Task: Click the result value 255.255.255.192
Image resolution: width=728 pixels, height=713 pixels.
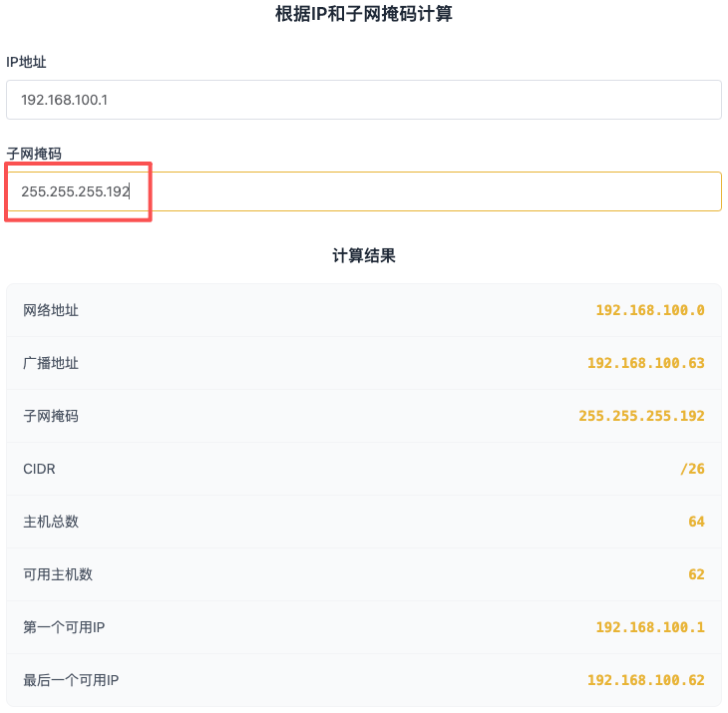Action: pos(641,416)
